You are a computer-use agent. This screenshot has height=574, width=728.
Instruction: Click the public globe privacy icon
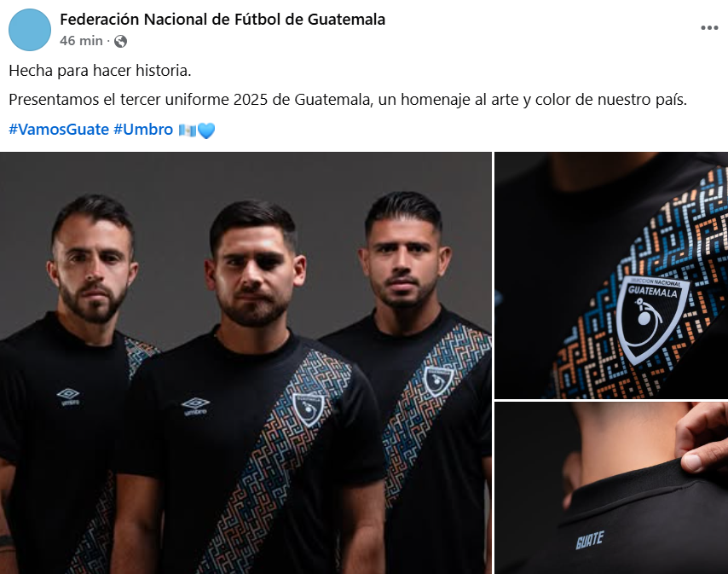click(x=120, y=41)
